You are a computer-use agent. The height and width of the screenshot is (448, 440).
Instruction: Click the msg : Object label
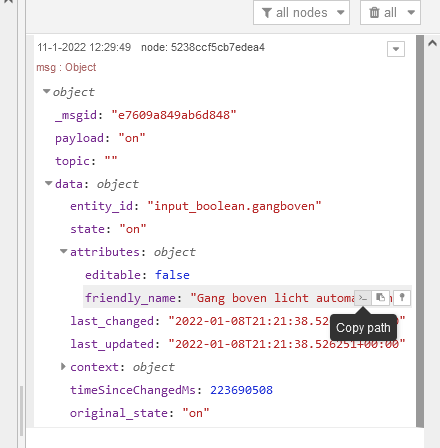click(x=66, y=67)
